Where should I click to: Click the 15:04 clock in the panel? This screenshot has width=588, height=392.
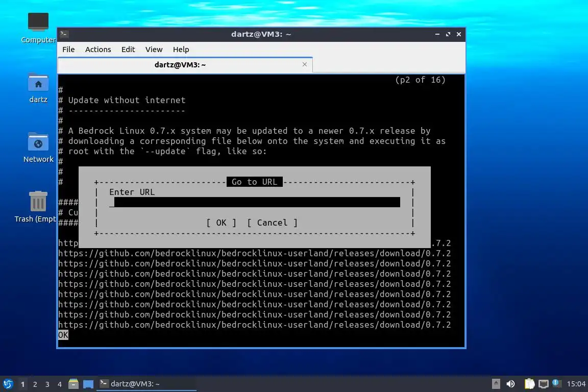tap(576, 384)
